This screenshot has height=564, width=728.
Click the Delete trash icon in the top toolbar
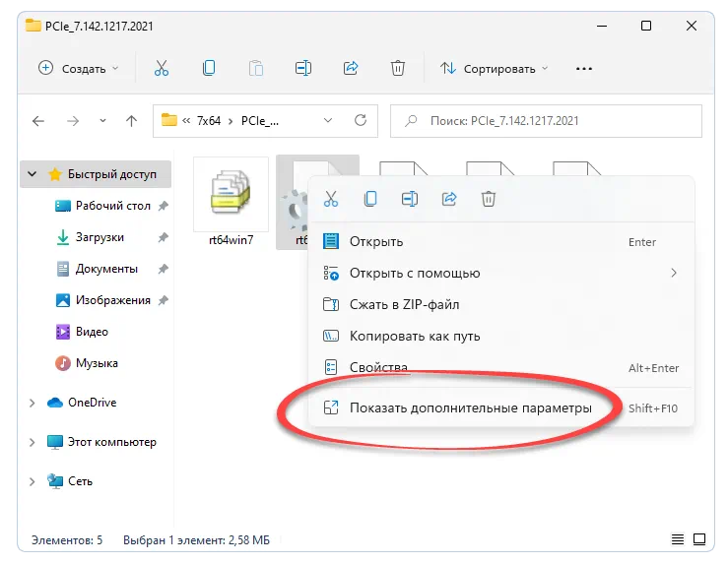tap(397, 68)
